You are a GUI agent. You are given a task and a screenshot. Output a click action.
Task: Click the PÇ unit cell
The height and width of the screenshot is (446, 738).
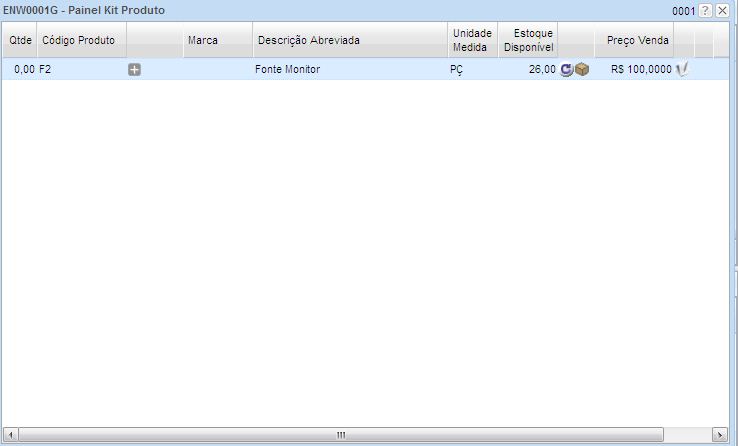coord(473,69)
